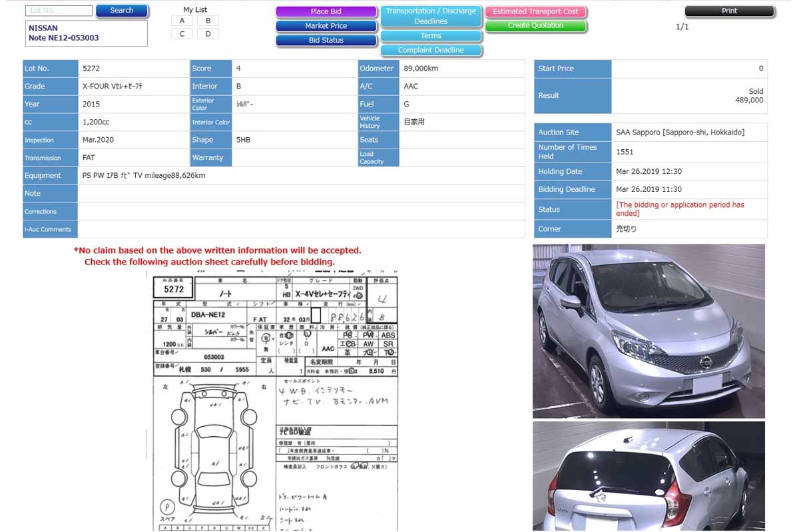Image resolution: width=799 pixels, height=532 pixels.
Task: Click the equipment line with mileage88,626km
Action: pos(144,176)
